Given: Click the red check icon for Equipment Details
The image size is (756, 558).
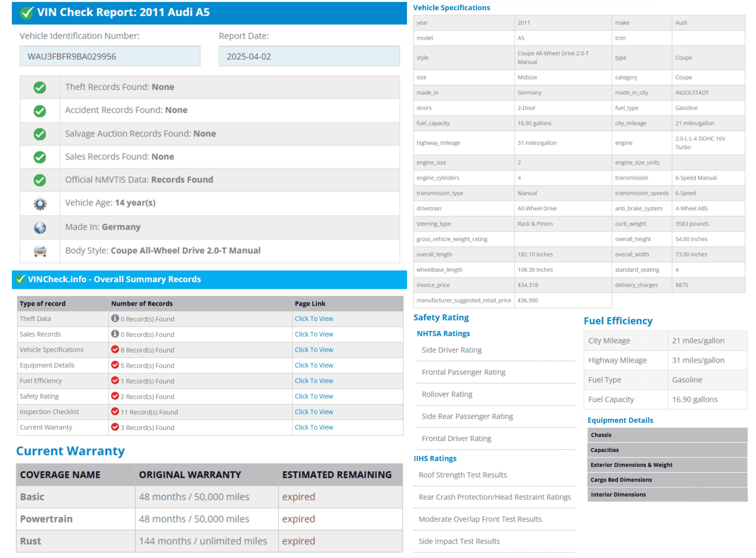Looking at the screenshot, I should [x=115, y=365].
